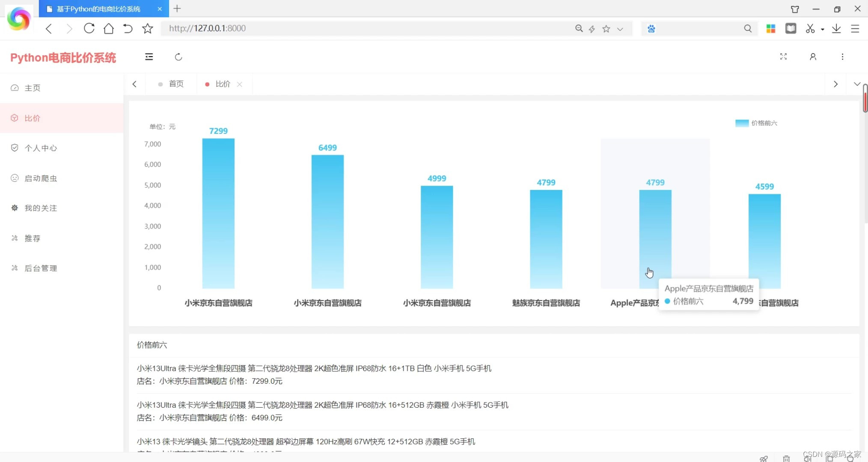Go to 我的关注 sidebar item

pyautogui.click(x=41, y=208)
